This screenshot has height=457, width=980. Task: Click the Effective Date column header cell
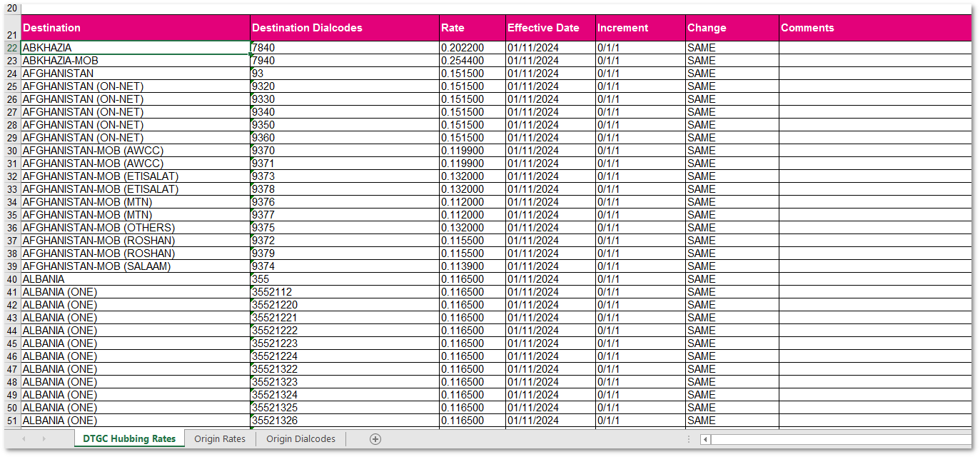pyautogui.click(x=550, y=28)
